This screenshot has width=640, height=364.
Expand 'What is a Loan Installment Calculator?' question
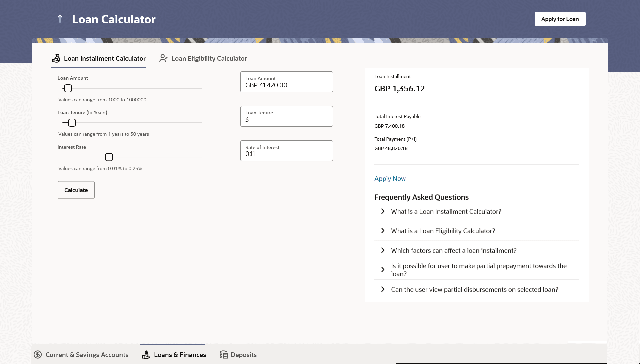383,211
